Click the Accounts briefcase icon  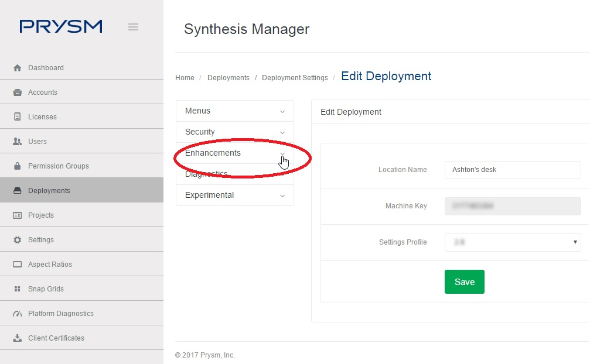tap(18, 92)
